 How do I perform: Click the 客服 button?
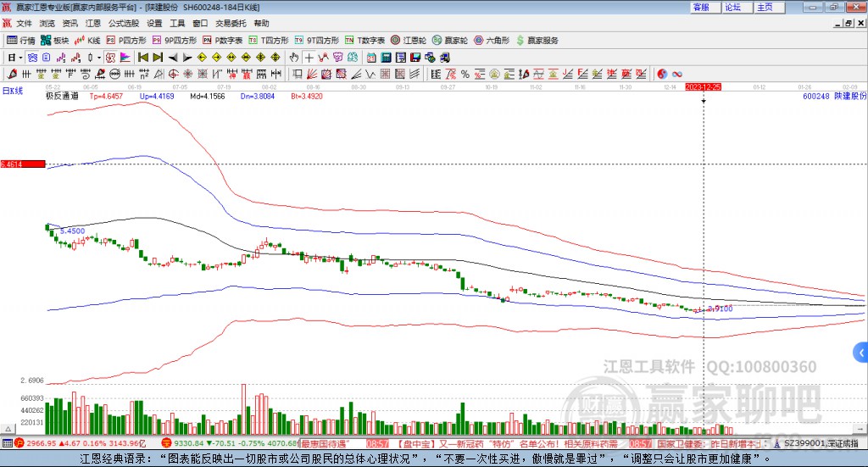point(702,7)
